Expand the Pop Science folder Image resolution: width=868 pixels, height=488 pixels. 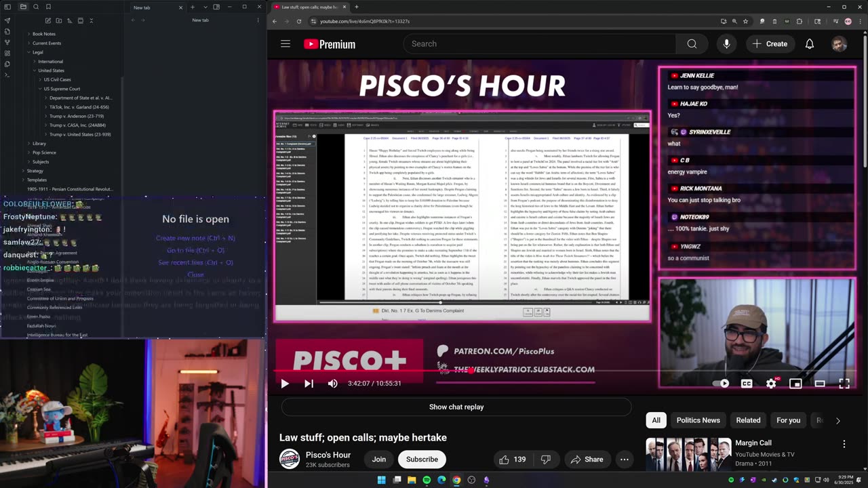click(44, 152)
